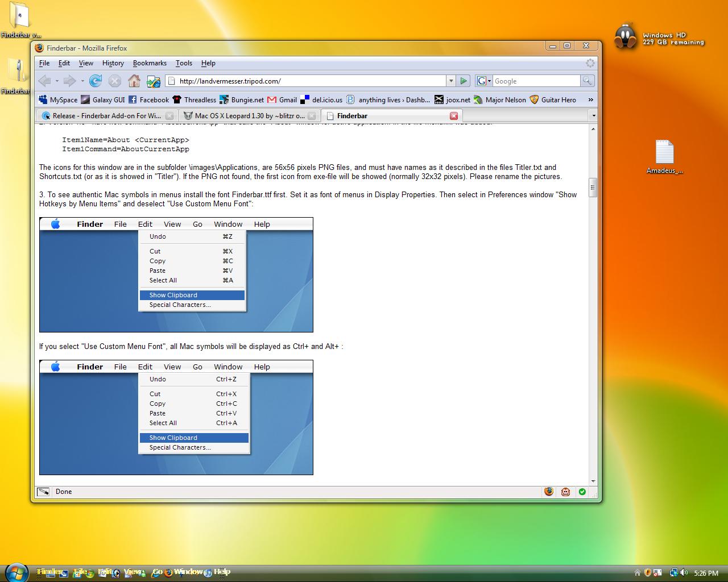This screenshot has width=728, height=582.
Task: Click the search magnifier button
Action: [588, 81]
